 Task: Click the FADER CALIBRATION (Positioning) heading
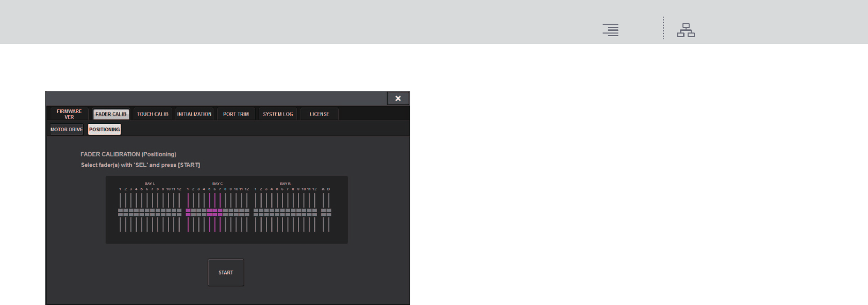coord(128,154)
